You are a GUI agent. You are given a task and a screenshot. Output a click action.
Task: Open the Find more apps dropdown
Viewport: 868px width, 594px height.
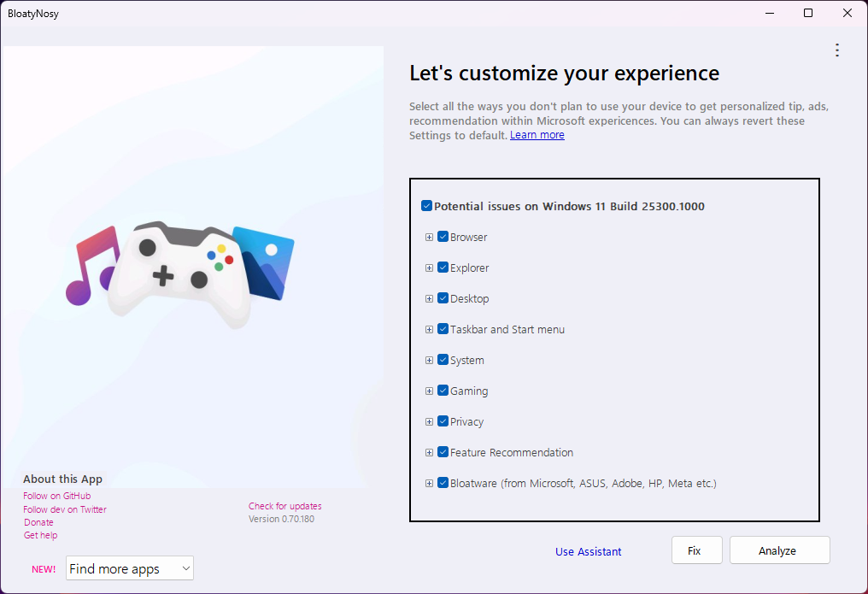[130, 568]
